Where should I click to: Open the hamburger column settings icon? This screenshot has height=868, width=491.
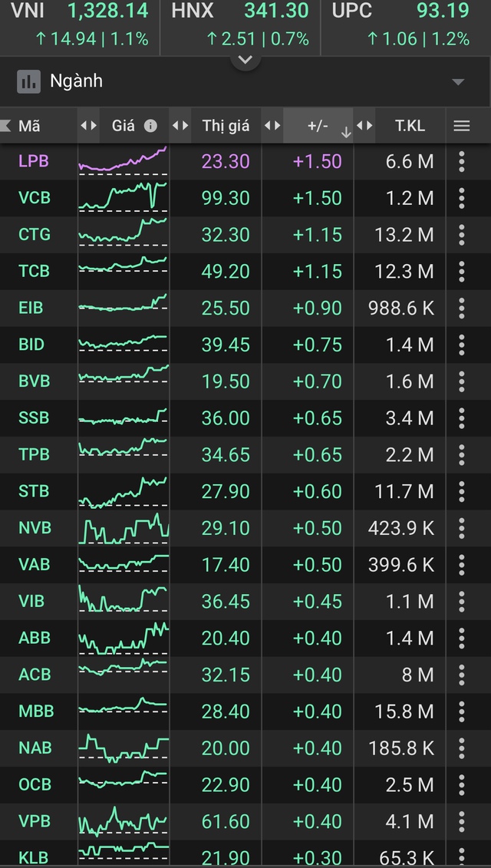[461, 126]
